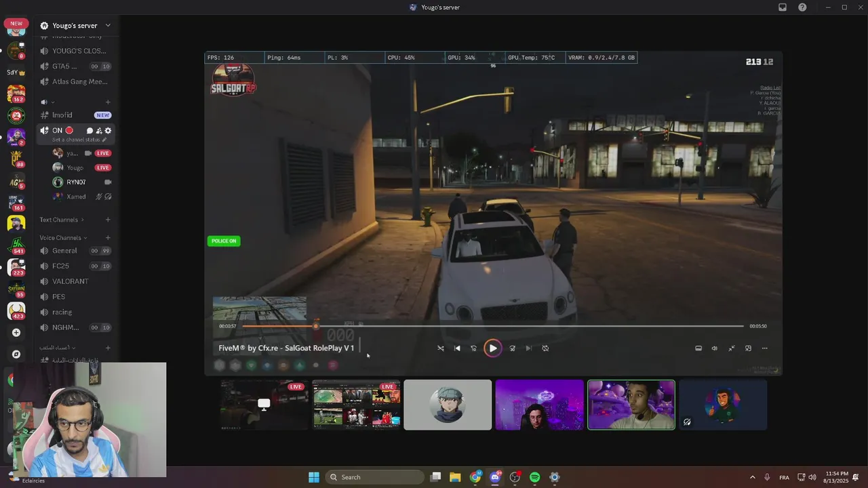Toggle shuffle in the media player

click(x=441, y=348)
